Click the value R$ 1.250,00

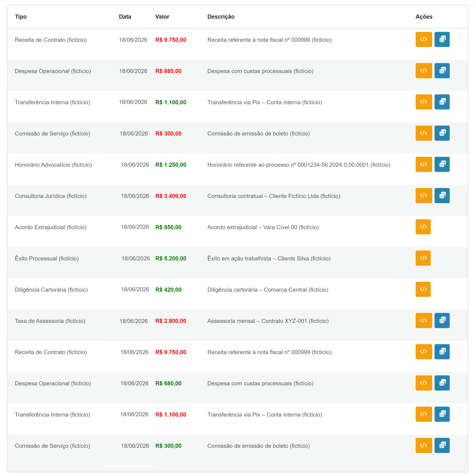tap(171, 165)
